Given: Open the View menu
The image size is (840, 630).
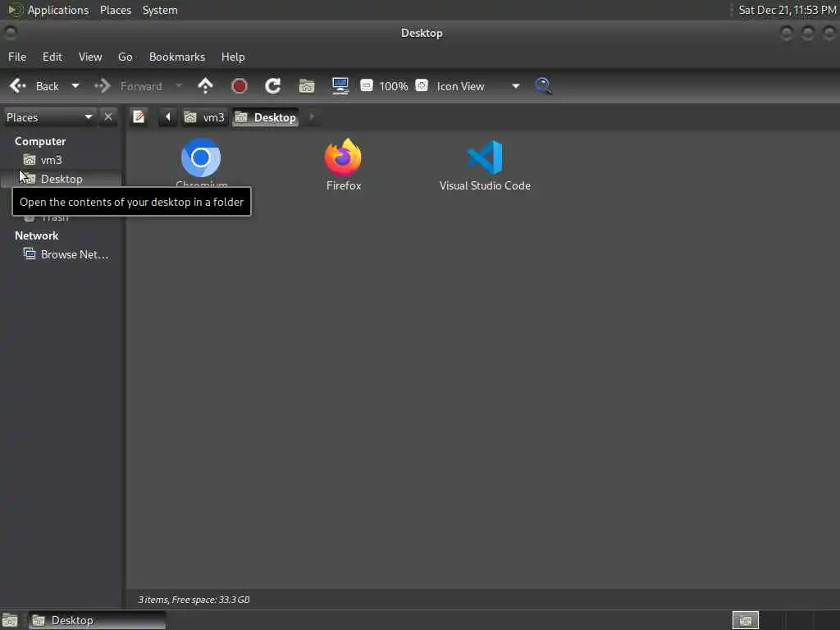Looking at the screenshot, I should point(90,57).
